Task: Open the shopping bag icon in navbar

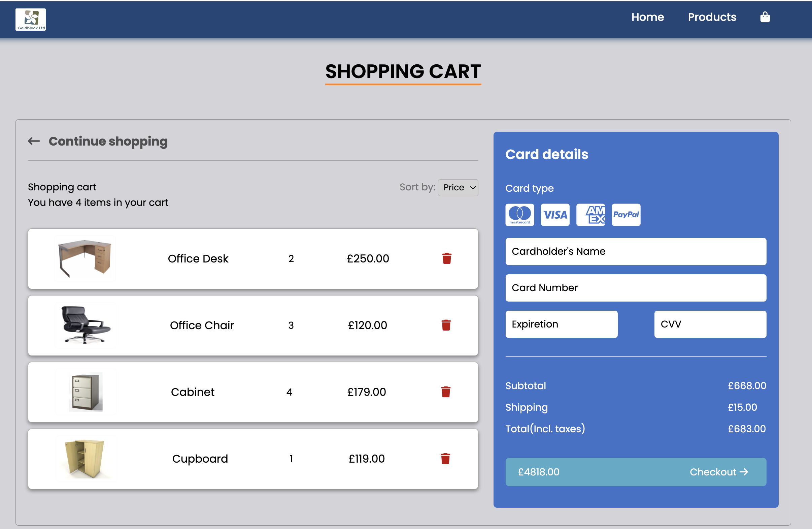Action: (765, 17)
